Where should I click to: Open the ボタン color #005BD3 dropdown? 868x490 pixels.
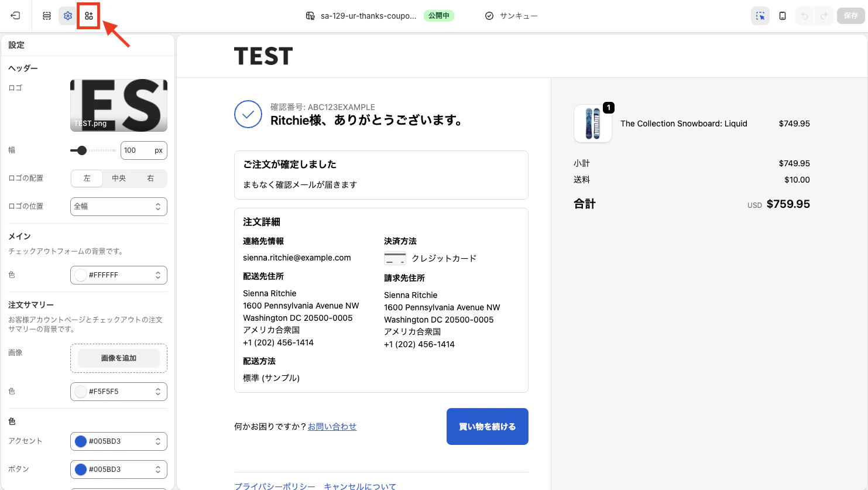point(119,470)
